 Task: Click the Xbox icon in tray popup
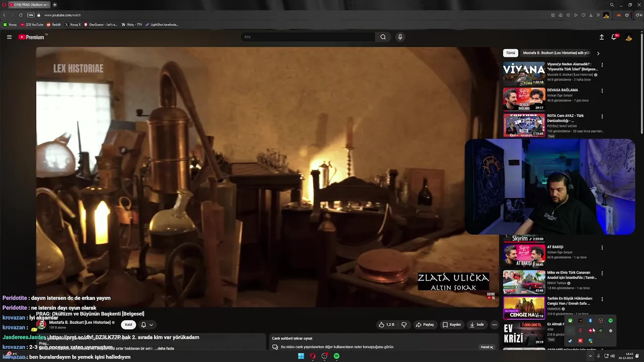tap(570, 321)
